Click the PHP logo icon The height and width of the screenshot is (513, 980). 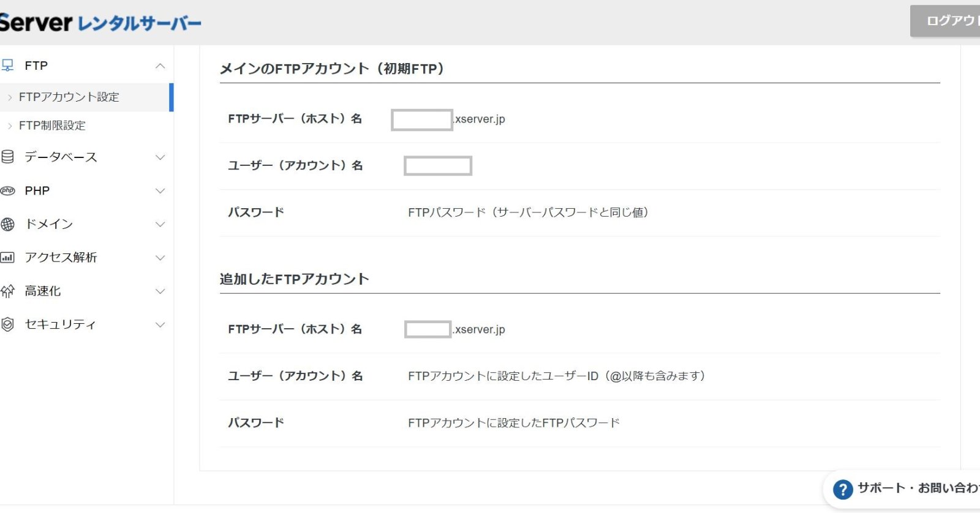click(7, 190)
